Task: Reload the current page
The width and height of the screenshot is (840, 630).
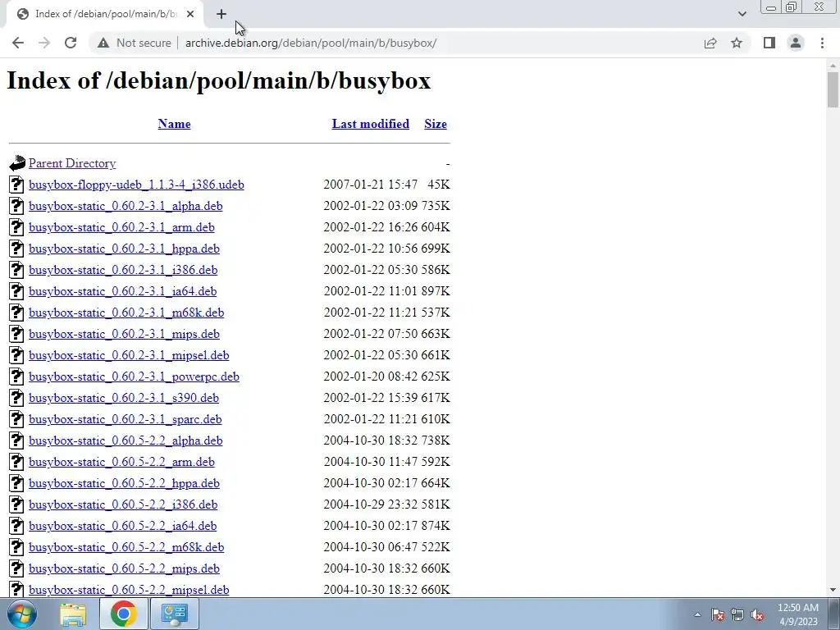Action: tap(71, 43)
